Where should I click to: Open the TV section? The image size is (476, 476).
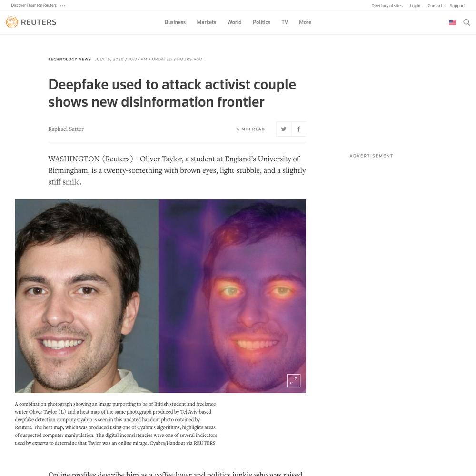pos(285,22)
